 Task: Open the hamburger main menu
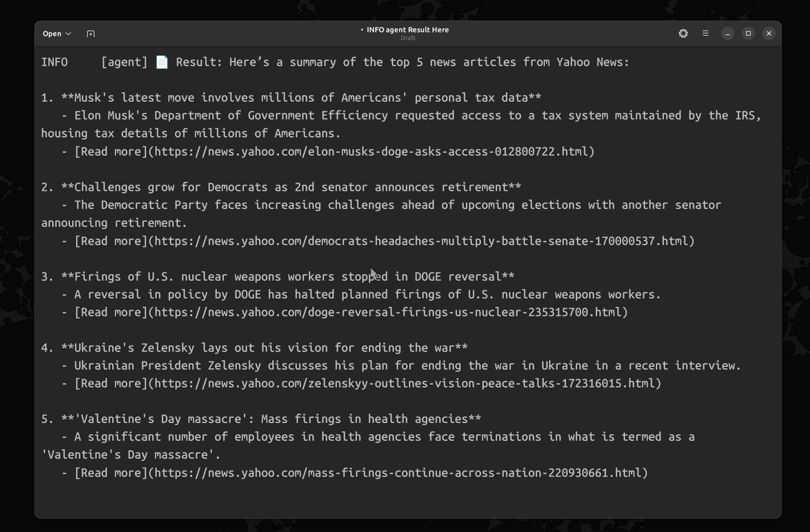pos(706,34)
